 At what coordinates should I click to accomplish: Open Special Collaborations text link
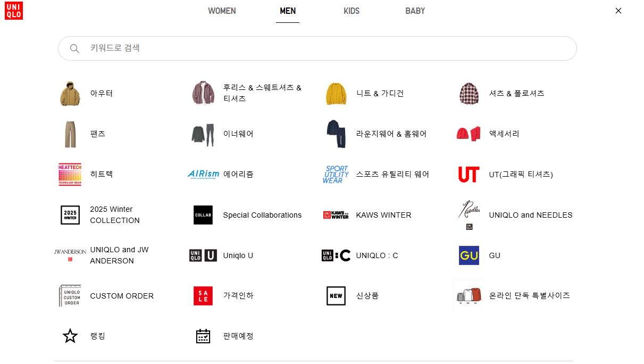point(262,215)
